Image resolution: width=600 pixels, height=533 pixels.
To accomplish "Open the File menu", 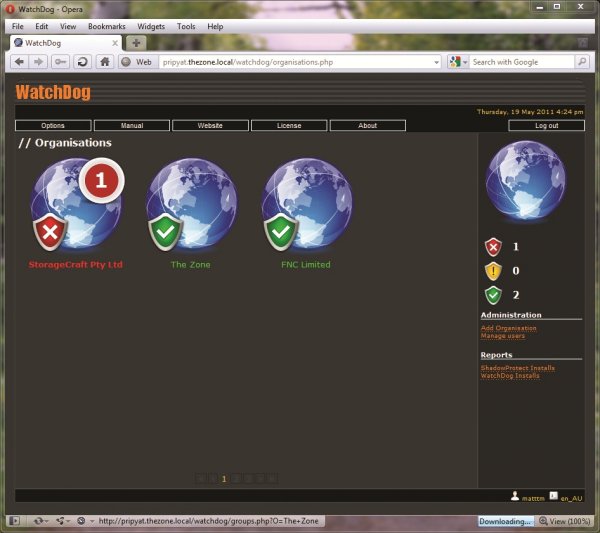I will [18, 26].
